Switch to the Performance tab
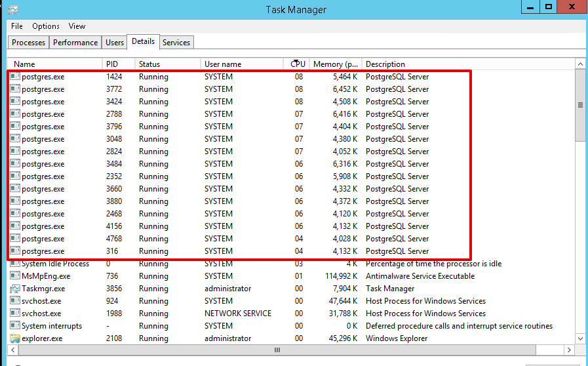 [75, 43]
